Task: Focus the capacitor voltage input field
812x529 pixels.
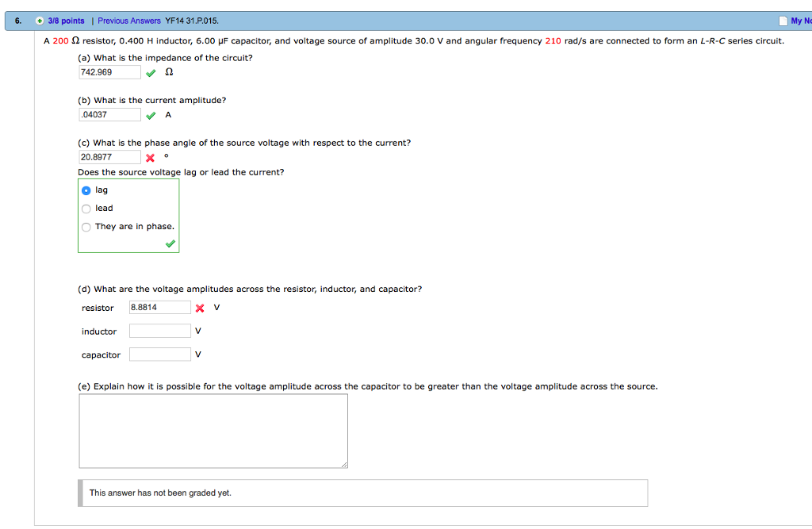Action: 160,355
